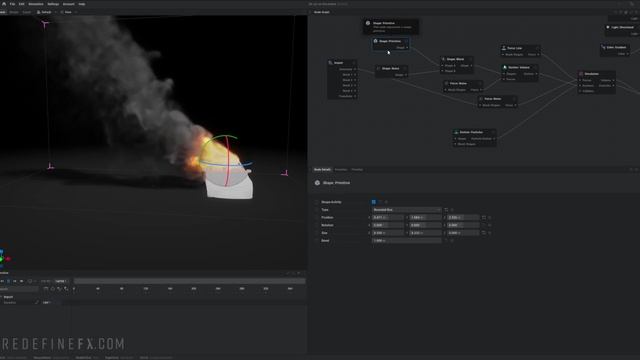The image size is (640, 360).
Task: Click the options icon right of Position row
Action: [x=484, y=218]
